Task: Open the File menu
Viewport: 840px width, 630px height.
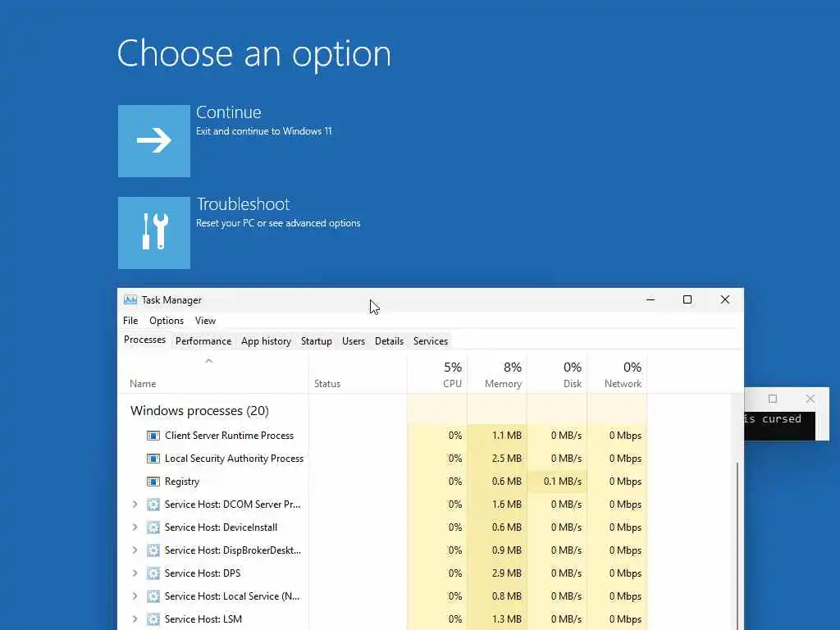Action: (x=130, y=321)
